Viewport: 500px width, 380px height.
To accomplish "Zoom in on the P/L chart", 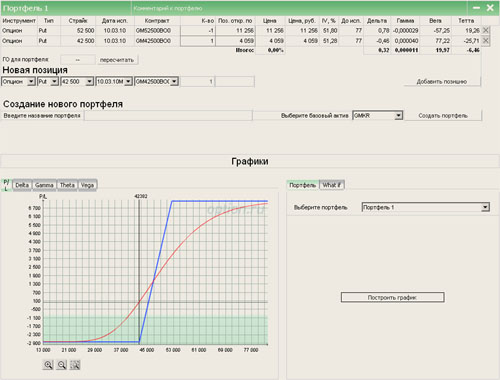I will pos(48,365).
